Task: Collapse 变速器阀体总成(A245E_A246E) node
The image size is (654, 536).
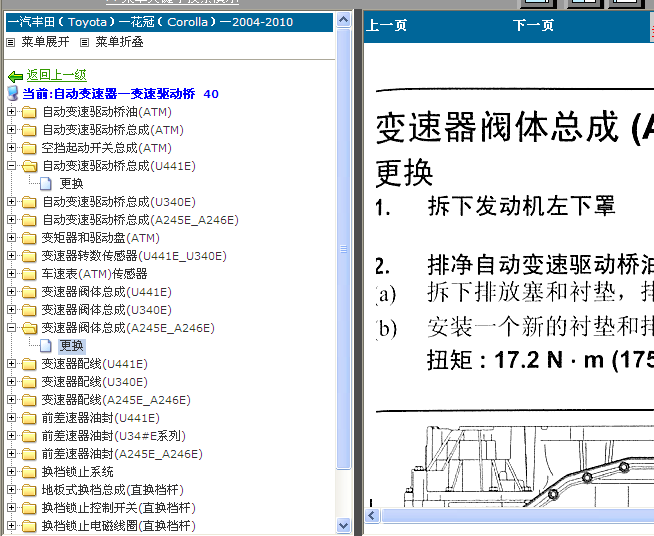Action: [x=12, y=328]
